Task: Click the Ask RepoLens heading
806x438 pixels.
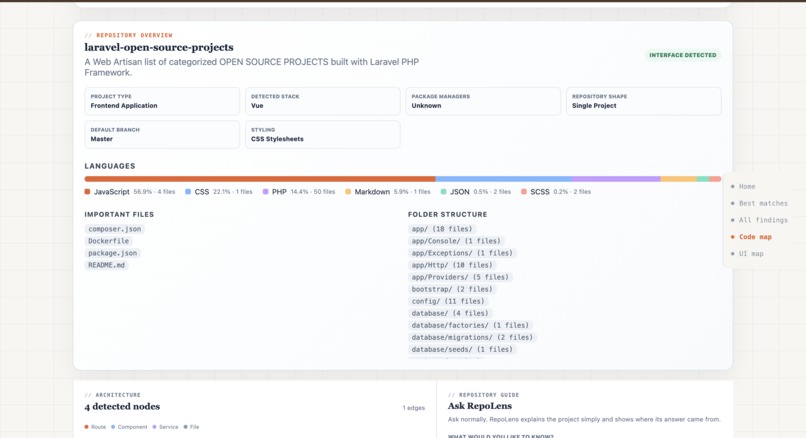Action: 480,406
